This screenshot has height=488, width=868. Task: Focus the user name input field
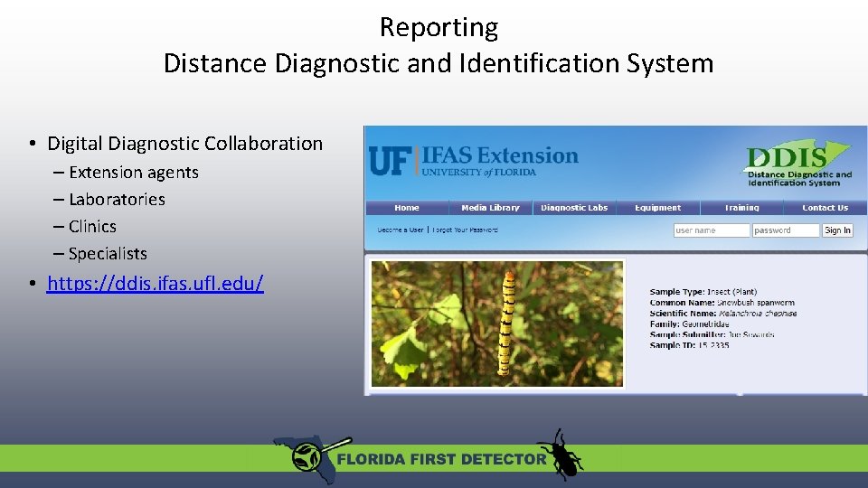[x=712, y=230]
